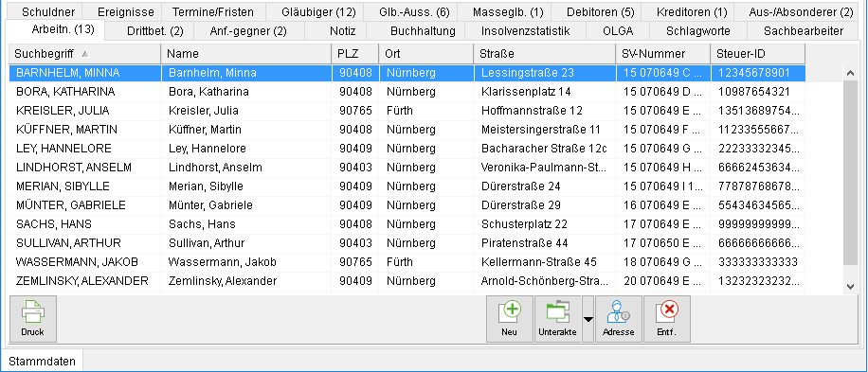Open the Kreditoren (1) tab
Image resolution: width=868 pixels, height=372 pixels.
coord(688,11)
